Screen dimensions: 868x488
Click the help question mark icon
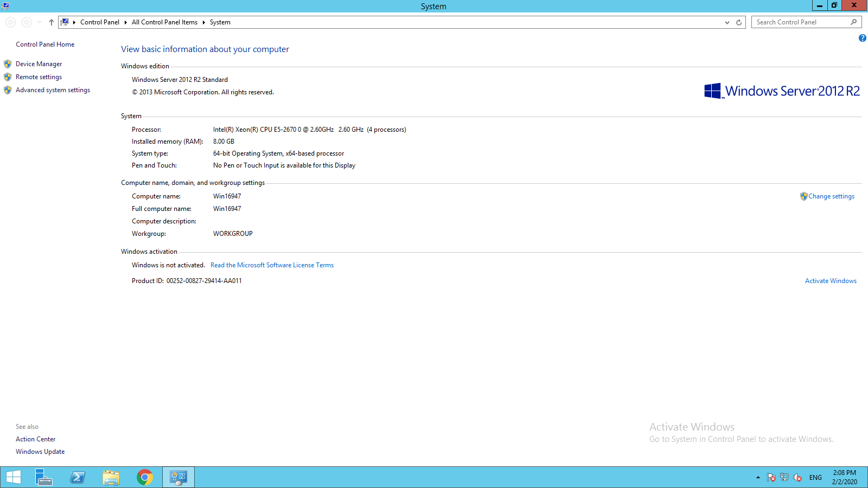(862, 38)
